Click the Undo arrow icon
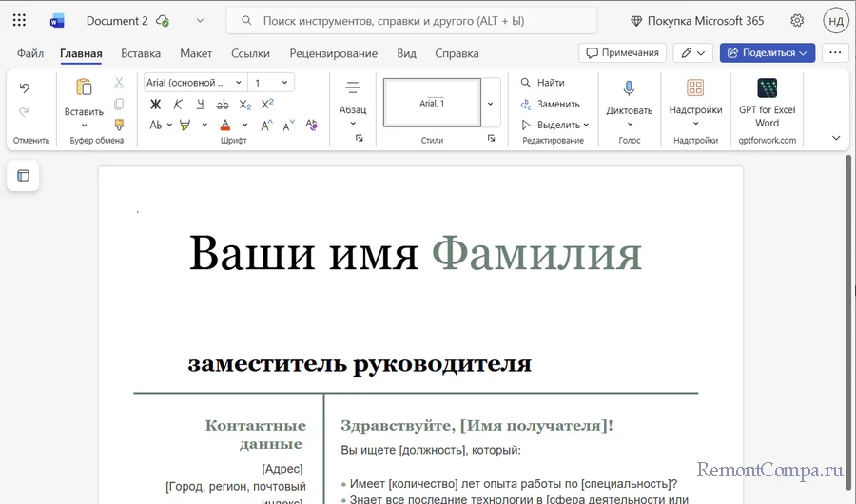This screenshot has height=504, width=856. pos(25,88)
